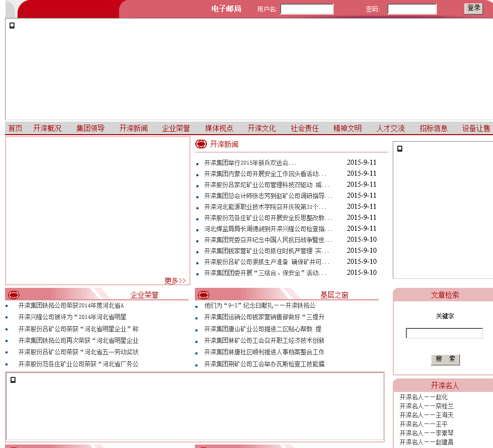Click the red logo icon in 基层之窗 header
Viewport: 493px width, 448px height.
(203, 295)
